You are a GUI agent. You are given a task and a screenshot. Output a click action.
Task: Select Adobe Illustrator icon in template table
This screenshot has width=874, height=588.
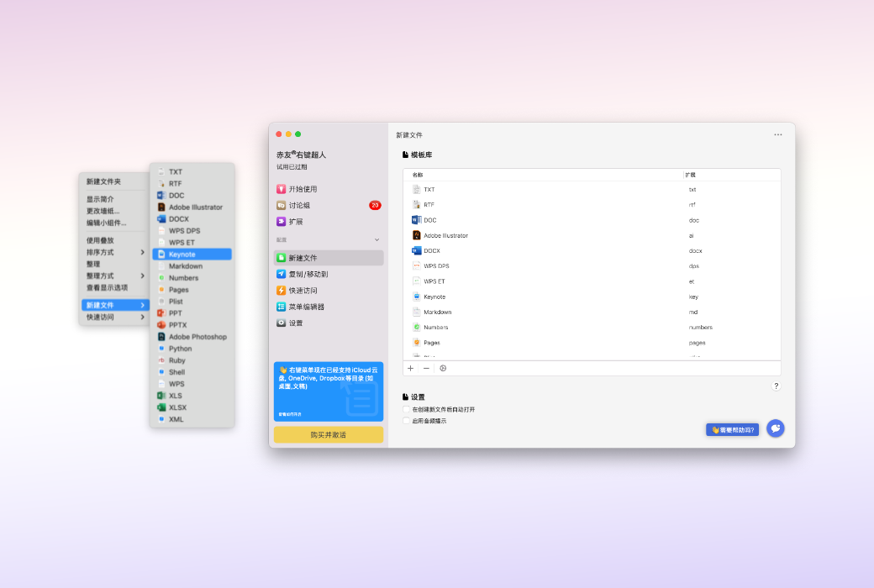pos(416,235)
